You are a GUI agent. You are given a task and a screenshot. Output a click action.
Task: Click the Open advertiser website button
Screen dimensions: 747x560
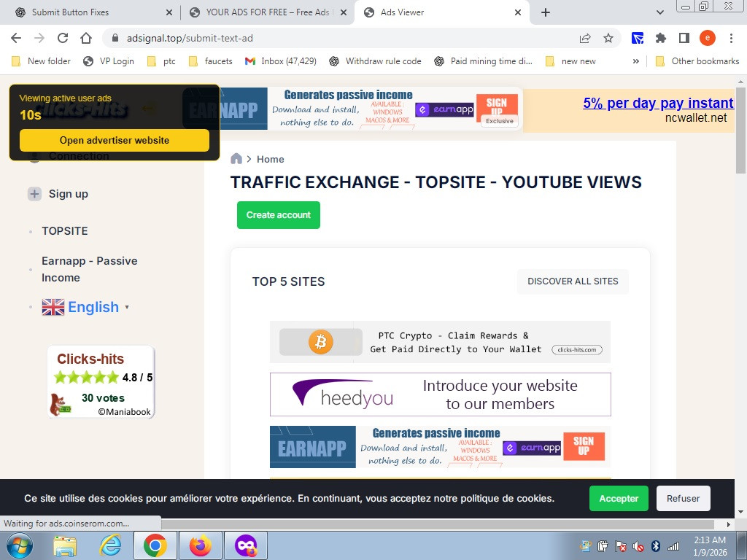[x=115, y=140]
